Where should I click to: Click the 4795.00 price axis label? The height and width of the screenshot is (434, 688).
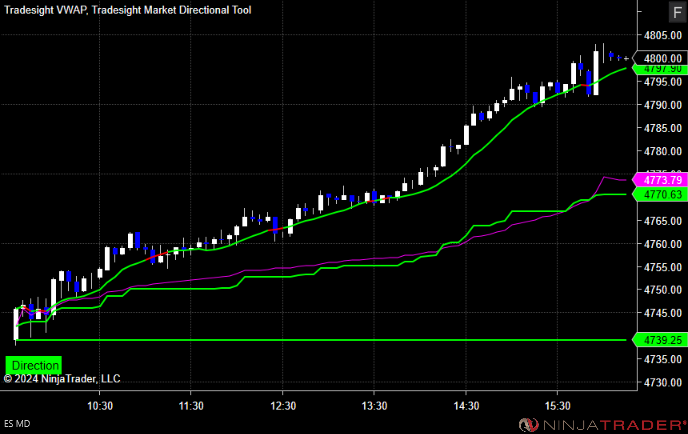663,82
